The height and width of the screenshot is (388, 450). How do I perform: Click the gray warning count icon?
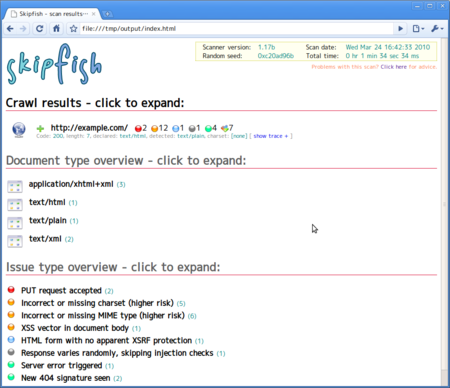click(x=192, y=128)
